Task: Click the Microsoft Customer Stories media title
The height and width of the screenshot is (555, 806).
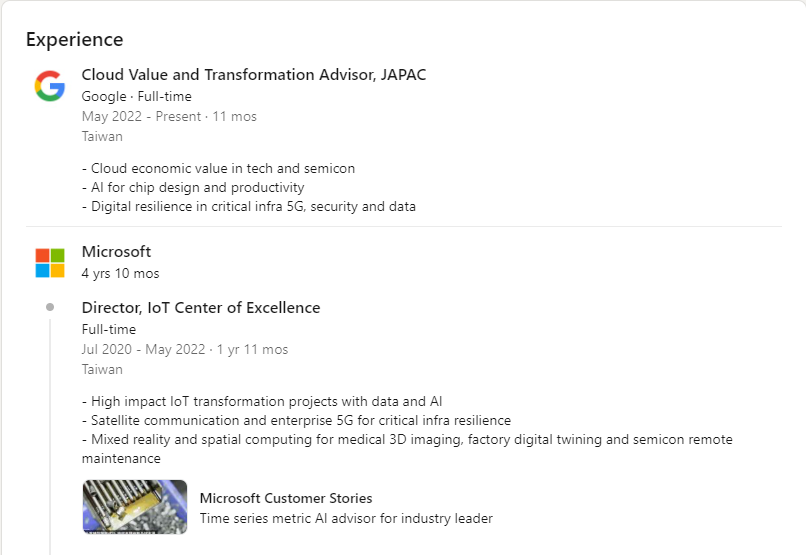Action: click(x=286, y=498)
